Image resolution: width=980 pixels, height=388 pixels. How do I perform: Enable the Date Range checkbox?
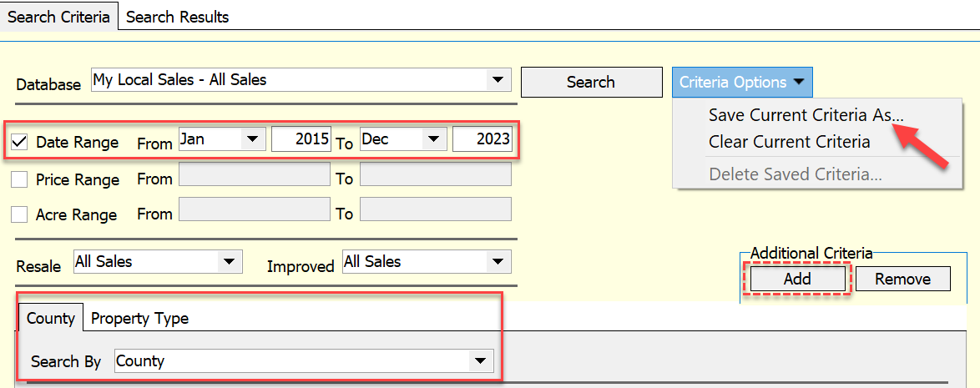tap(20, 142)
